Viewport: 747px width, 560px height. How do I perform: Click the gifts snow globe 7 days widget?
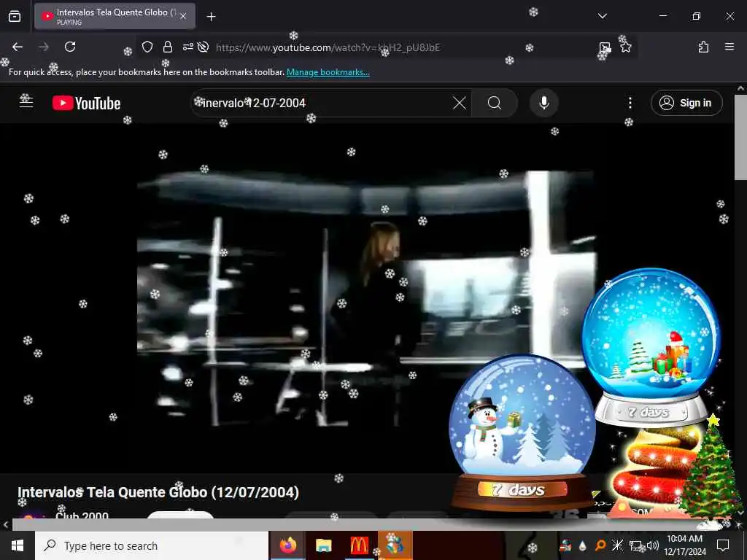(651, 346)
